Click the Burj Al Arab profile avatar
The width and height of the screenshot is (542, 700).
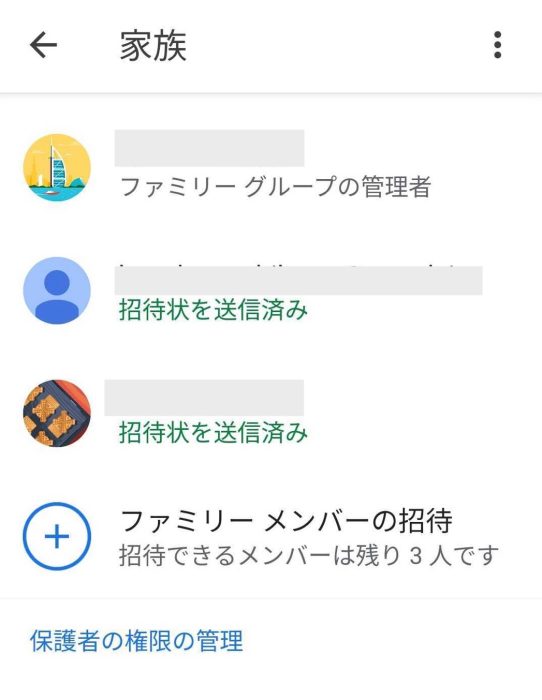coord(57,167)
